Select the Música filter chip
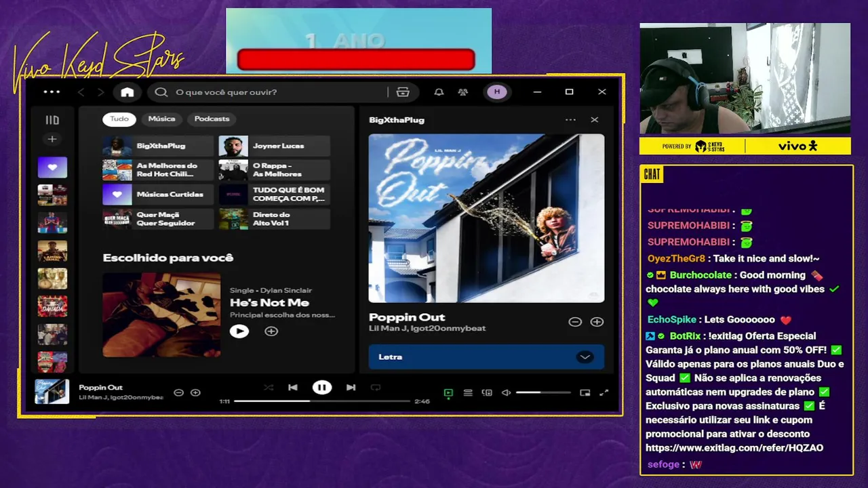The height and width of the screenshot is (488, 868). pos(161,119)
